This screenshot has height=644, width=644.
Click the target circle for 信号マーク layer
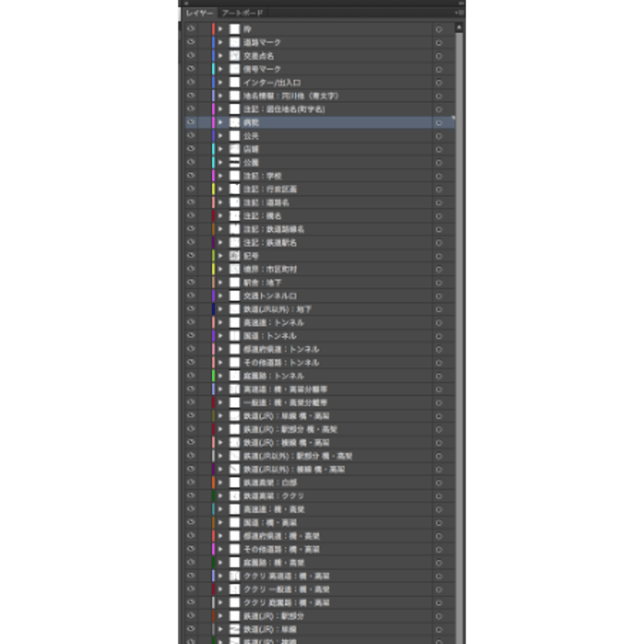(x=439, y=69)
